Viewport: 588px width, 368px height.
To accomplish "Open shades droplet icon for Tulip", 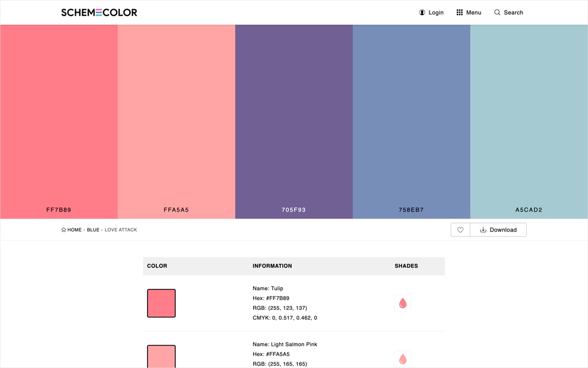I will tap(403, 303).
